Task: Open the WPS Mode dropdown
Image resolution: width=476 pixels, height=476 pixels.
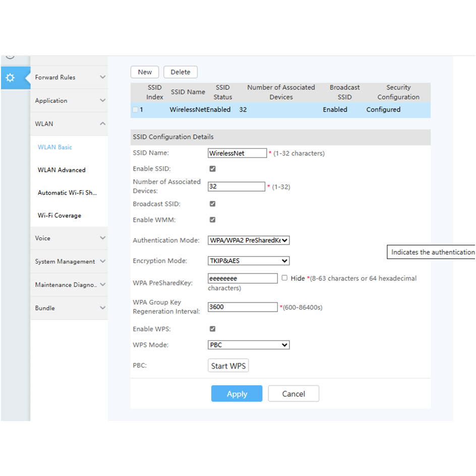Action: coord(249,345)
